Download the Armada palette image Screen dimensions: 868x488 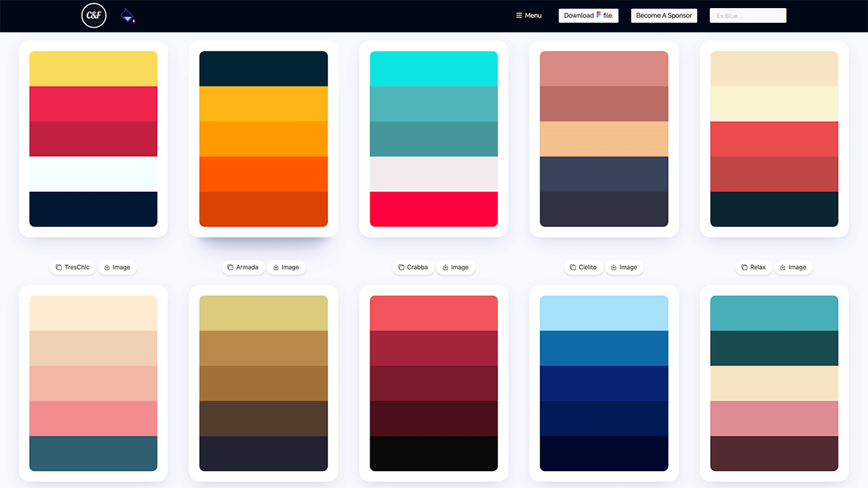coord(286,267)
